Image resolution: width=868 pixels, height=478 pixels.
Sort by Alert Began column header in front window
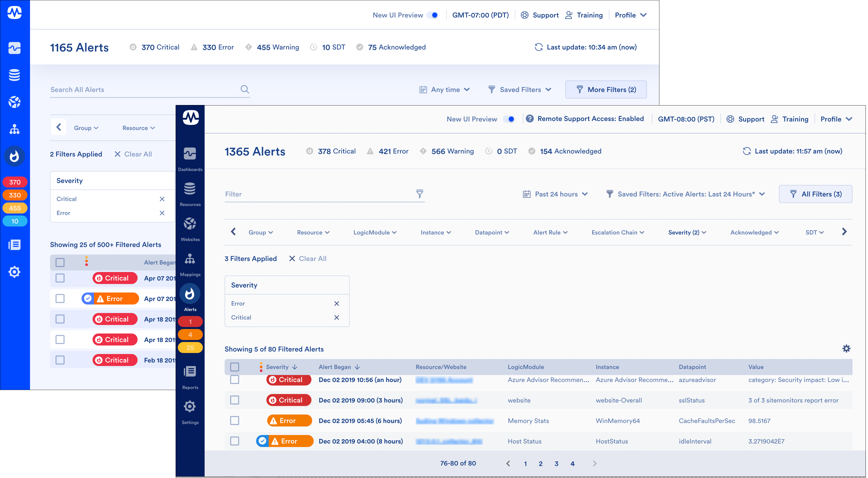(339, 367)
